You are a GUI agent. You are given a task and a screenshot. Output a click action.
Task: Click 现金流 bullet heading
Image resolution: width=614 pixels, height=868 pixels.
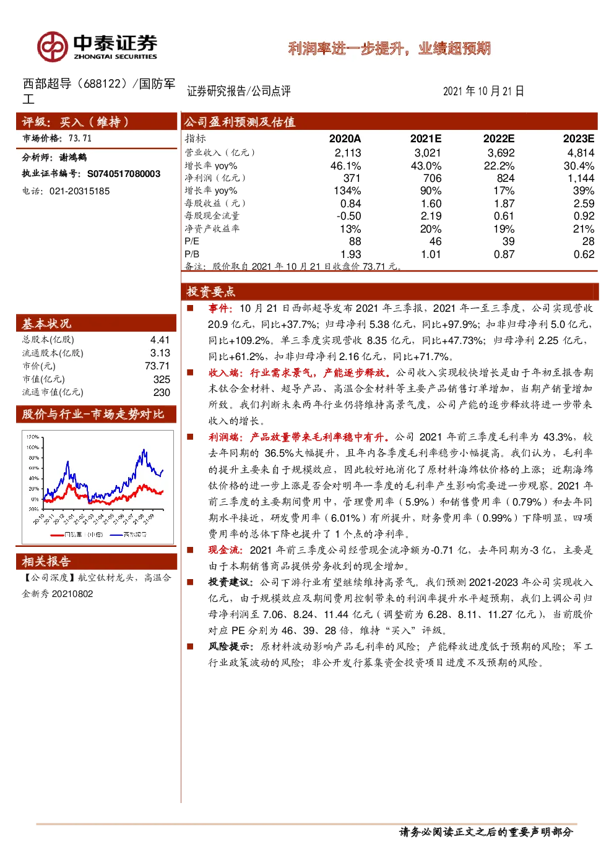(x=227, y=549)
